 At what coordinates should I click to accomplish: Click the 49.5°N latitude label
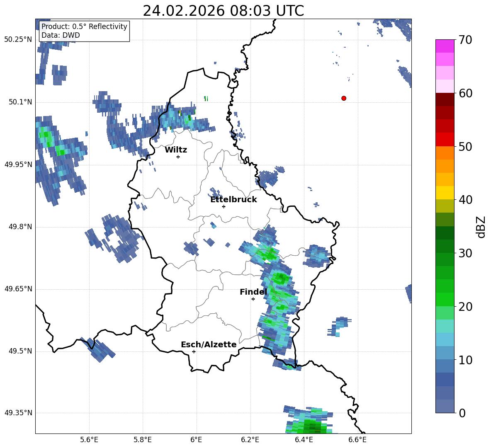tap(20, 351)
